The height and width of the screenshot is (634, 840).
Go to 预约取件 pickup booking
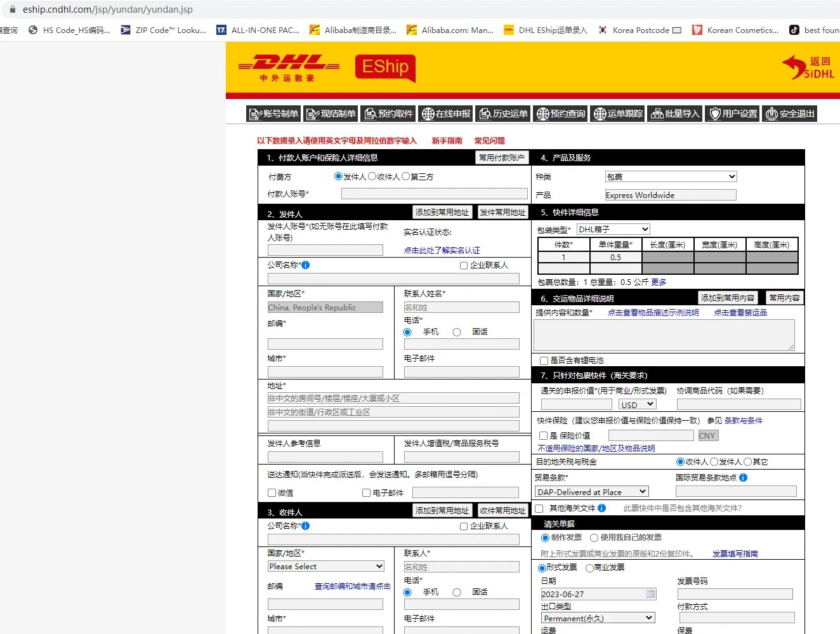[x=388, y=114]
